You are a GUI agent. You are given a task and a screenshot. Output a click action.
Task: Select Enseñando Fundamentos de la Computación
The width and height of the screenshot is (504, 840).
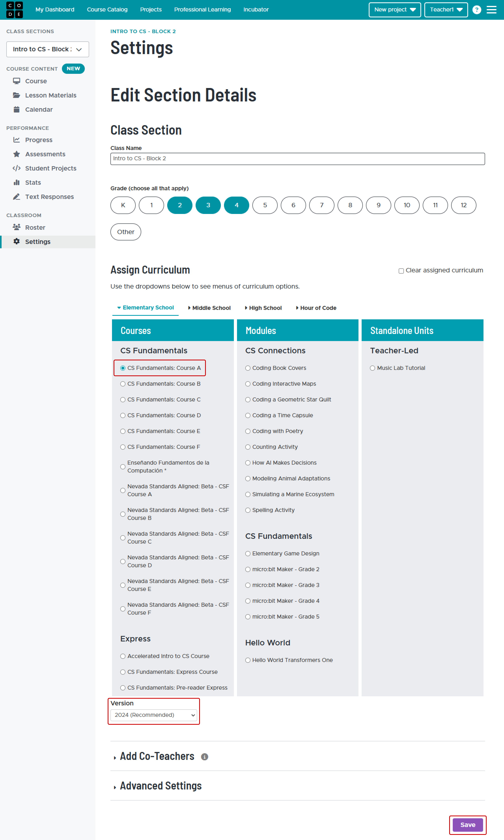[x=123, y=467]
